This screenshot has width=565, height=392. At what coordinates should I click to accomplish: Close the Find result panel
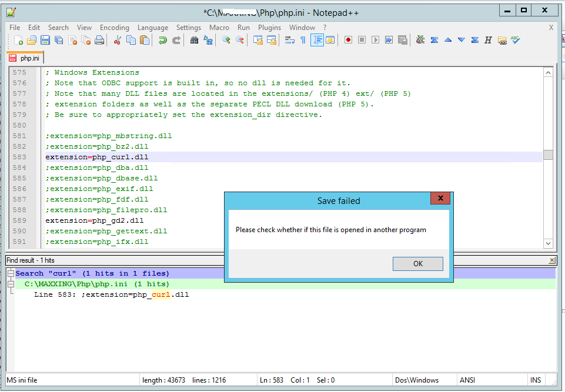coord(551,260)
